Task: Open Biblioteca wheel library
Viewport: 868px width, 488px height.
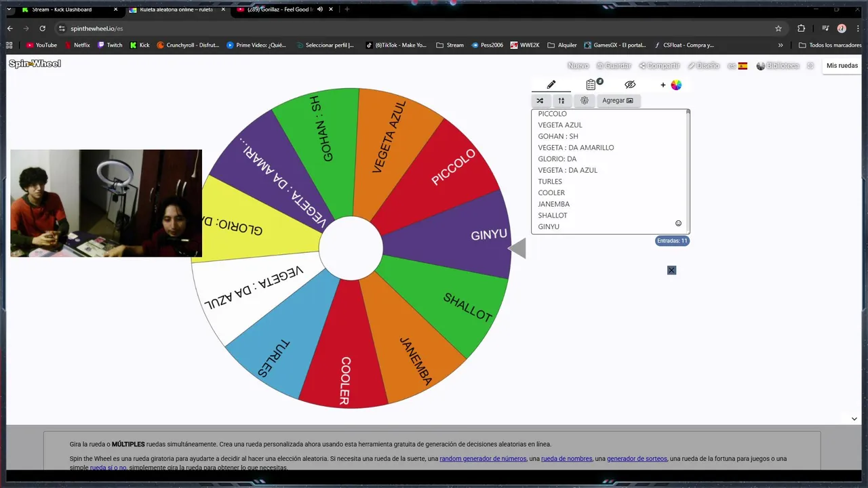Action: [778, 66]
